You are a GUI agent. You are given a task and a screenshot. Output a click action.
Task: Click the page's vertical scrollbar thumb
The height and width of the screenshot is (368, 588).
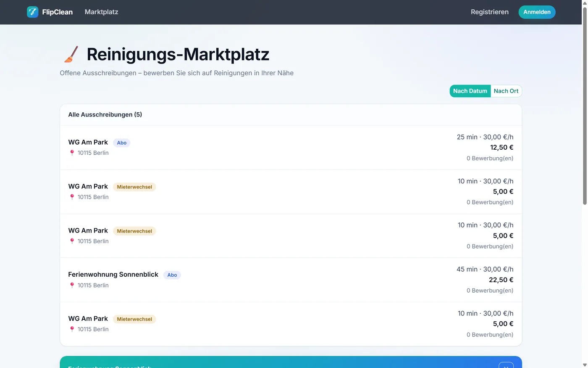point(584,105)
